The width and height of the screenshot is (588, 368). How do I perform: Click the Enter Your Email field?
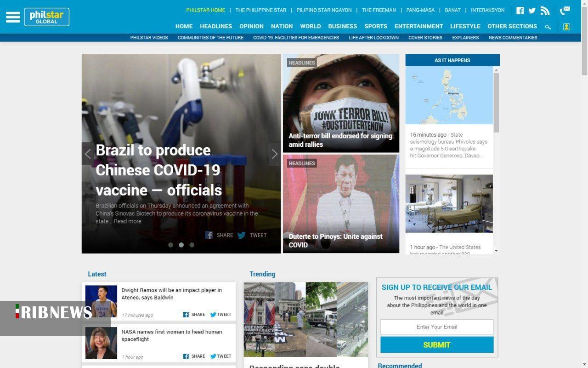436,327
